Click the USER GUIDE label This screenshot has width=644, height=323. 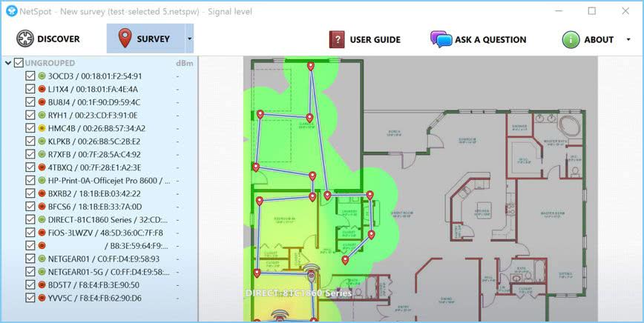[x=375, y=39]
